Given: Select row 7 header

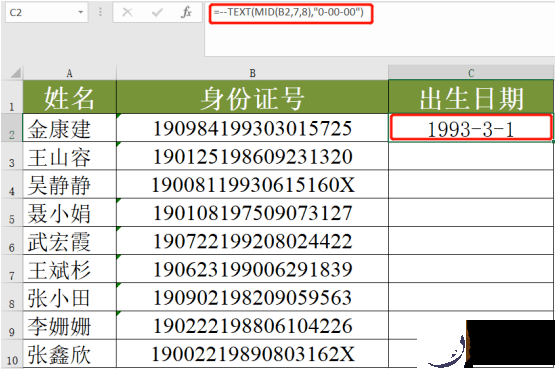Looking at the screenshot, I should point(12,269).
